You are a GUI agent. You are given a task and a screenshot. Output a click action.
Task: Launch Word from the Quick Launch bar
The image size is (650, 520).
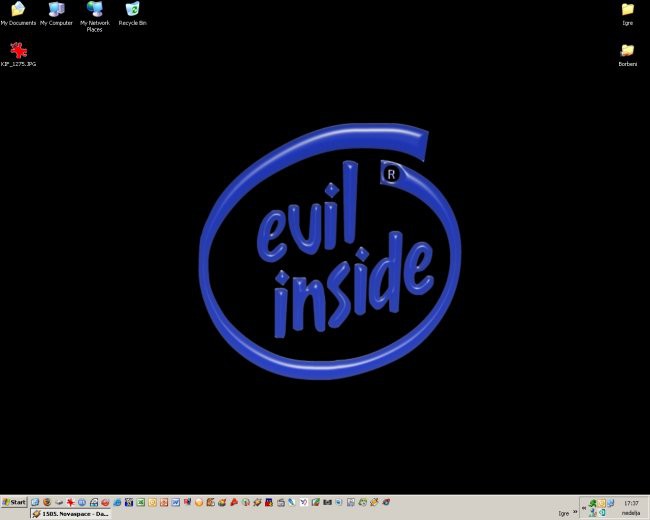(x=175, y=502)
